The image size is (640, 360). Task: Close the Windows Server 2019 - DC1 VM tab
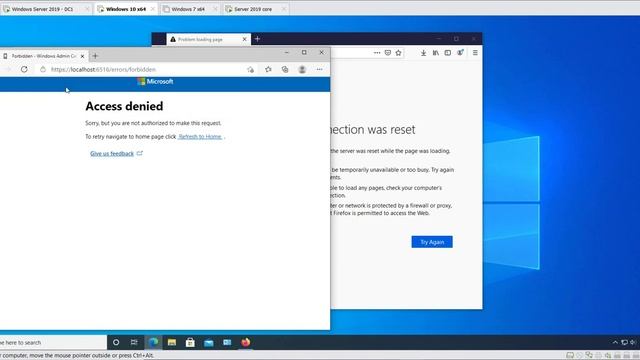tap(87, 9)
